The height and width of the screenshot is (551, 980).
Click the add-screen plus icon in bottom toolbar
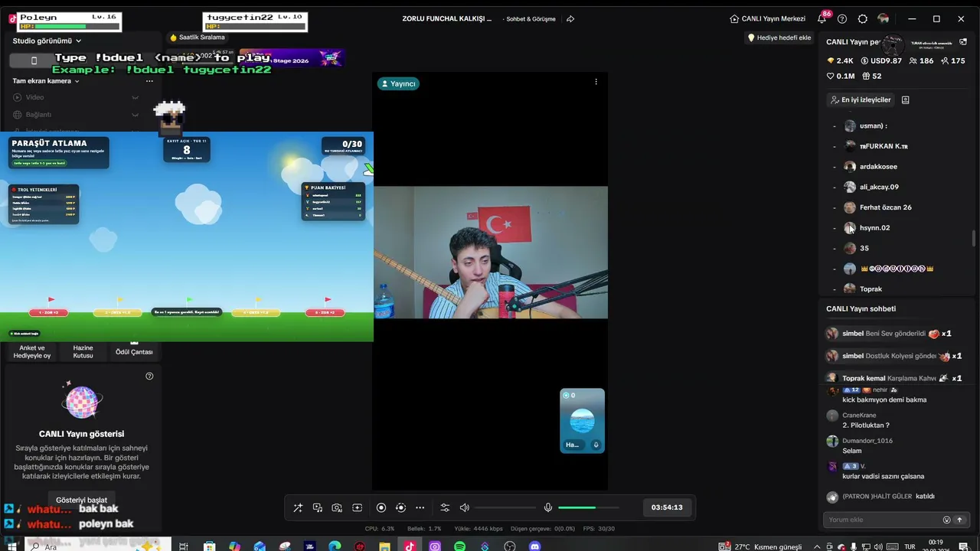pyautogui.click(x=357, y=507)
